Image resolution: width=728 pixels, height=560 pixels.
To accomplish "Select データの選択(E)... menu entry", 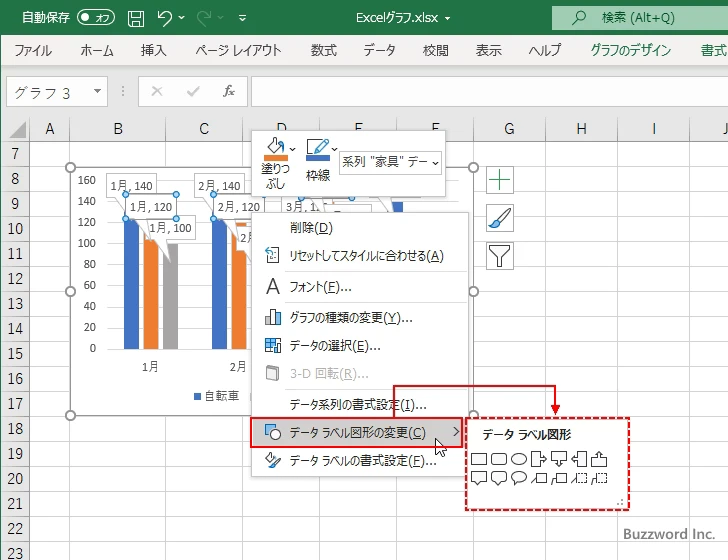I will (359, 345).
